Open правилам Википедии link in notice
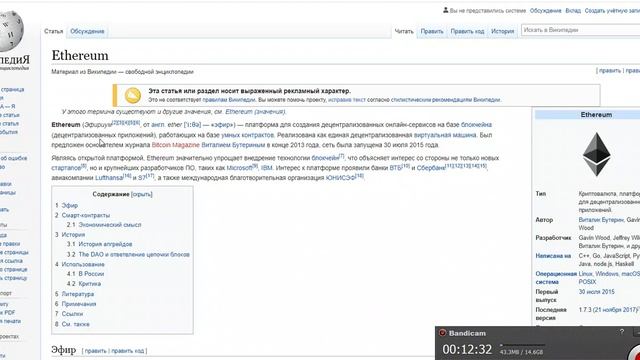Image resolution: width=640 pixels, height=360 pixels. pos(229,100)
